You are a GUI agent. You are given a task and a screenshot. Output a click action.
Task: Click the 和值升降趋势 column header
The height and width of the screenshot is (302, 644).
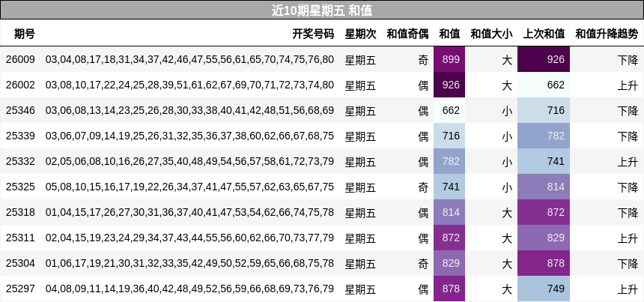pyautogui.click(x=607, y=34)
